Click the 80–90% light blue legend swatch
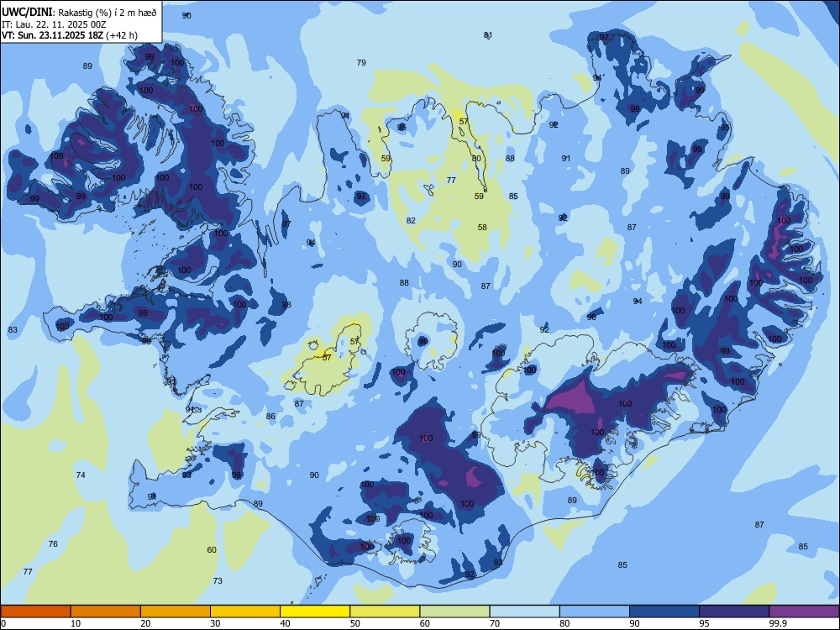 [x=595, y=612]
